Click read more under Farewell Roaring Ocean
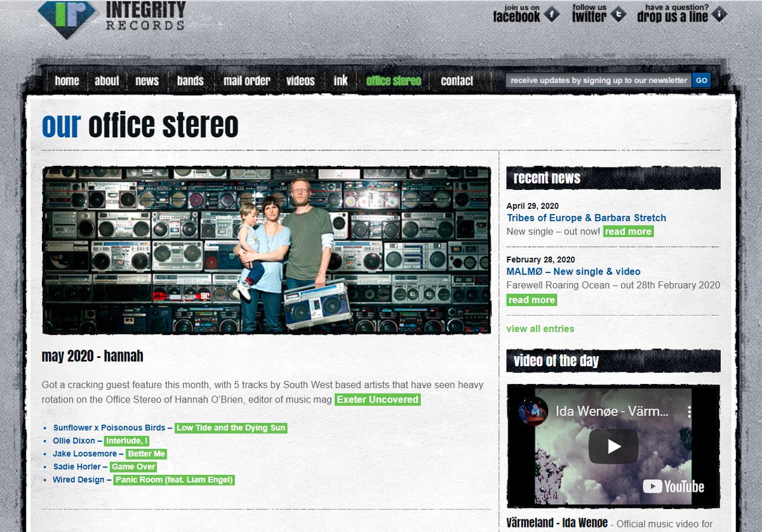Viewport: 762px width, 532px height. click(531, 300)
